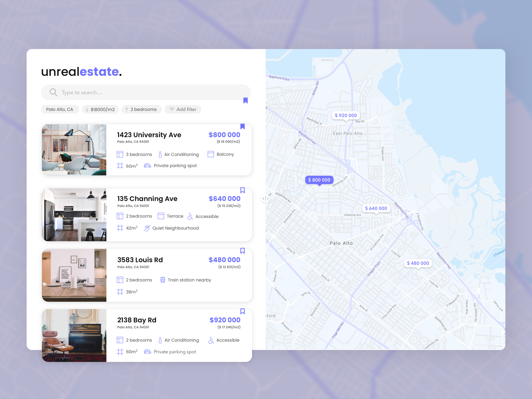The width and height of the screenshot is (532, 399).
Task: Click the search magnifier icon
Action: (x=53, y=92)
